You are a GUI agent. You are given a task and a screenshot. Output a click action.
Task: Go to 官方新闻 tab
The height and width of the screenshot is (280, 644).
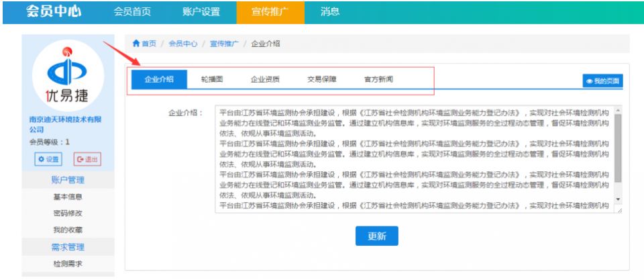pyautogui.click(x=378, y=79)
